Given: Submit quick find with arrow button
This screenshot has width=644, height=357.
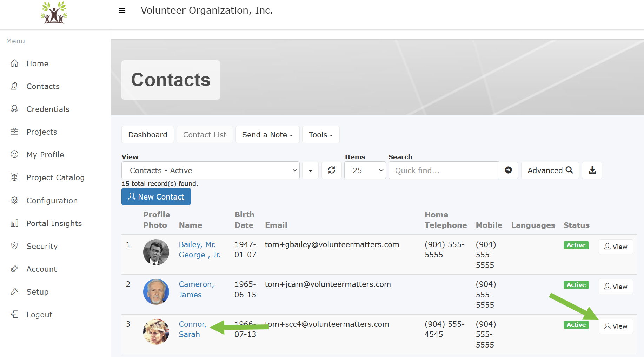Looking at the screenshot, I should [x=508, y=170].
